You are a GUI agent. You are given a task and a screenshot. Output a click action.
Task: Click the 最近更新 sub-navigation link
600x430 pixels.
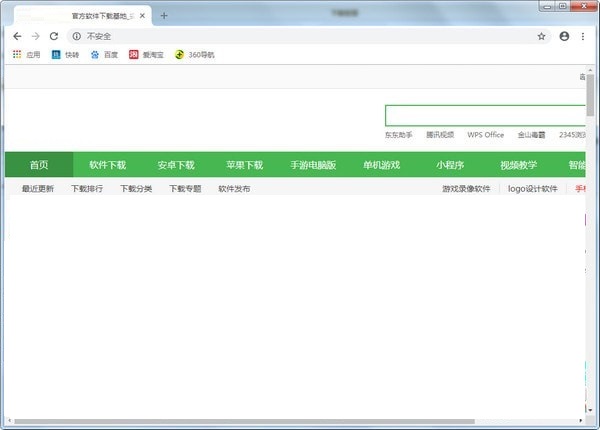point(38,189)
